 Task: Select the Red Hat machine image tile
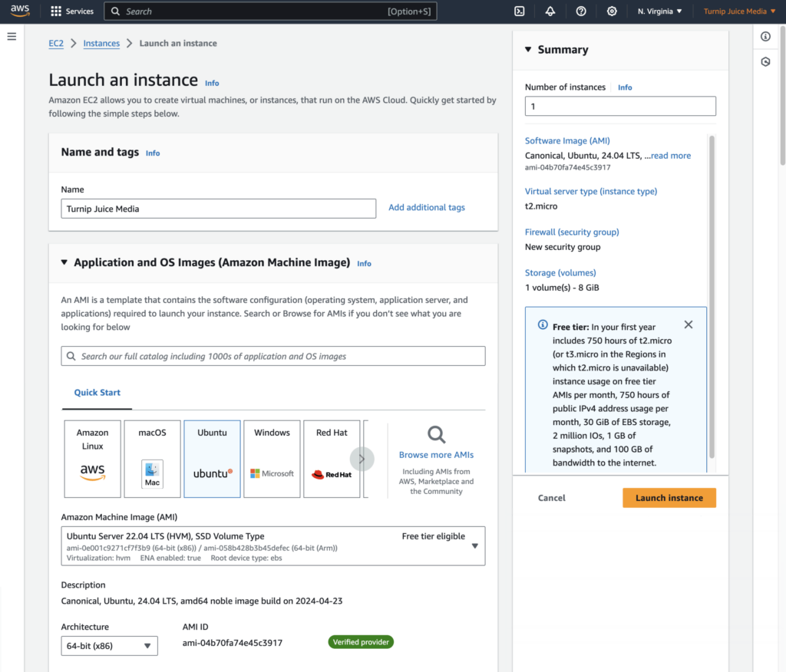[332, 458]
